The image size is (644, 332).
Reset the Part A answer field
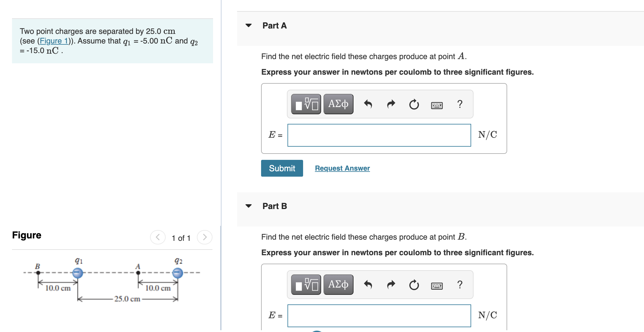coord(414,104)
